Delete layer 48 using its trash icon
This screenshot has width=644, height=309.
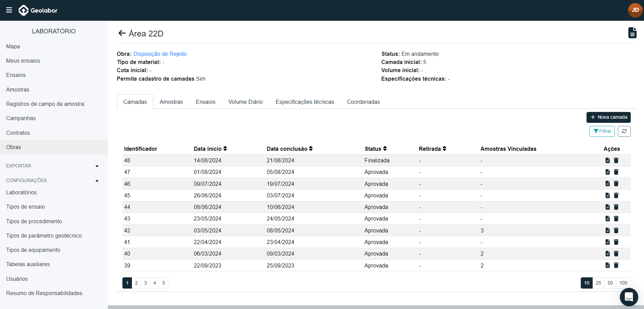[616, 160]
